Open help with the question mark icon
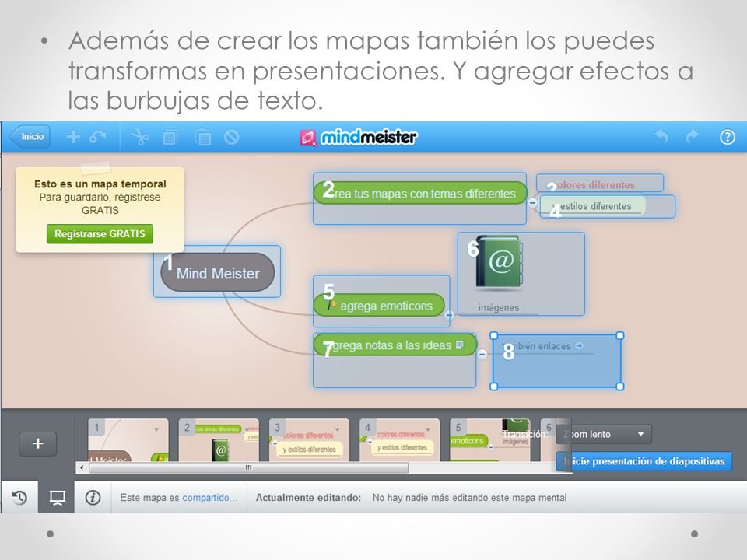Image resolution: width=747 pixels, height=560 pixels. (x=727, y=137)
